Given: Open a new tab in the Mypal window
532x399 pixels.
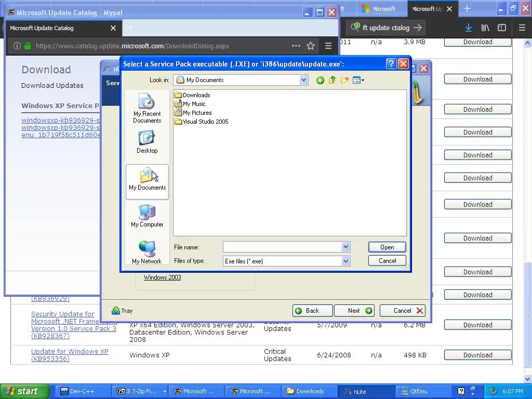Looking at the screenshot, I should tap(130, 28).
